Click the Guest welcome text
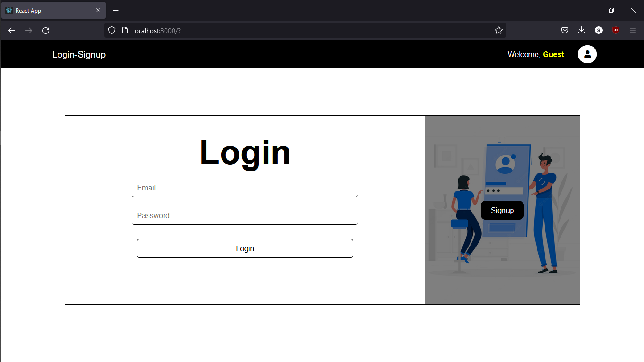 [553, 54]
